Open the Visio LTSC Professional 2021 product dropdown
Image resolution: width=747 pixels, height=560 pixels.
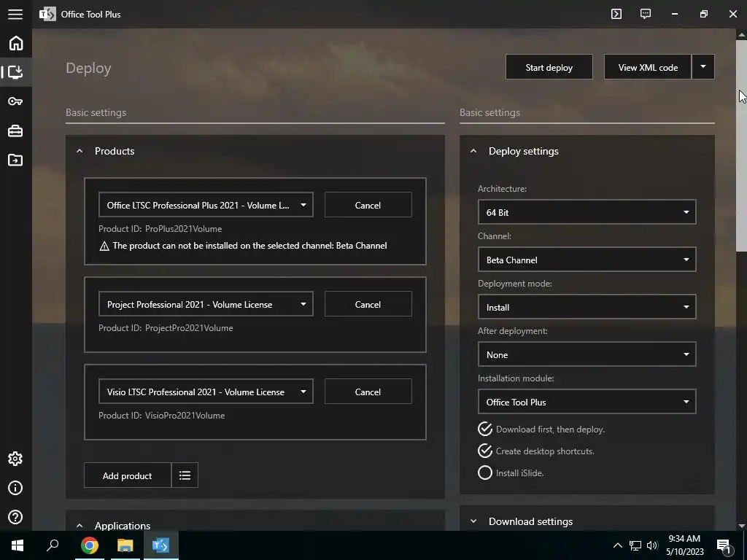click(206, 392)
